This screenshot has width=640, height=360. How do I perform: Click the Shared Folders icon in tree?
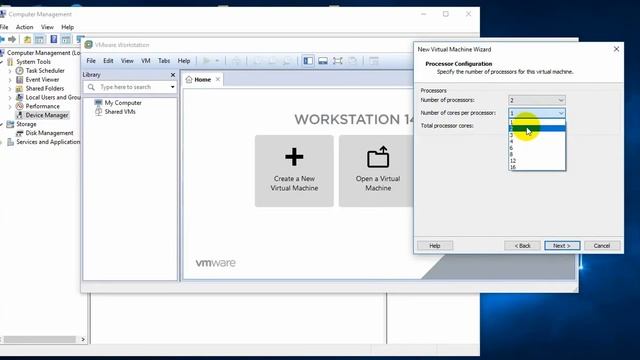pyautogui.click(x=19, y=89)
